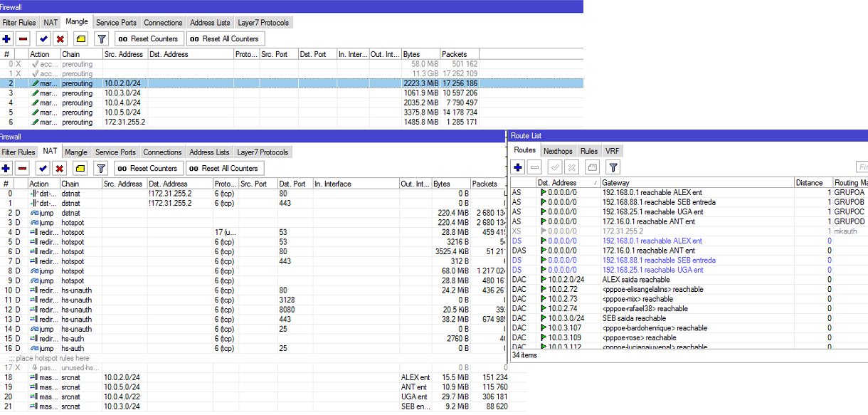Screen dimensions: 868x415
Task: Click the Comment icon in the Route List toolbar
Action: 592,167
